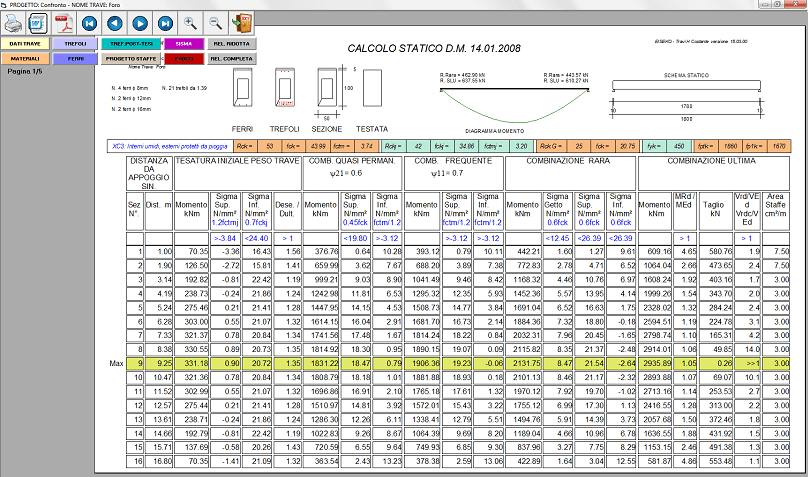Viewport: 808px width, 477px height.
Task: Click the 'Area Staffe cm²/m' column header
Action: point(776,209)
